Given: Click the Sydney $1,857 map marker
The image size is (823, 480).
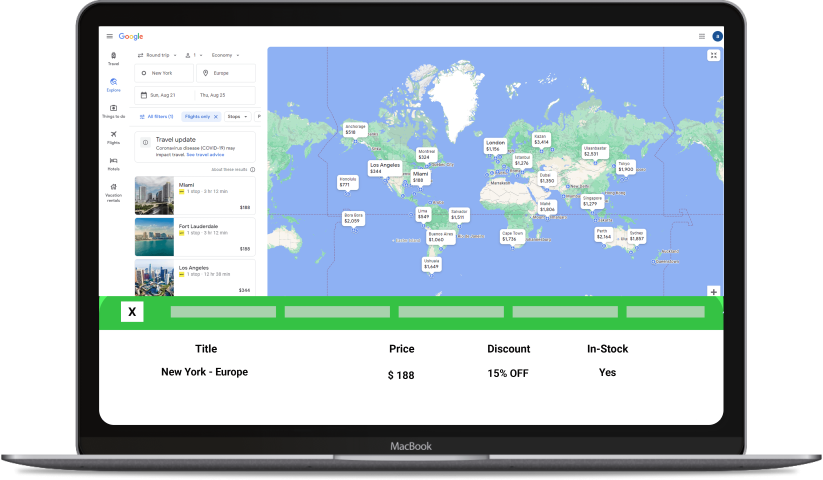Looking at the screenshot, I should (636, 235).
